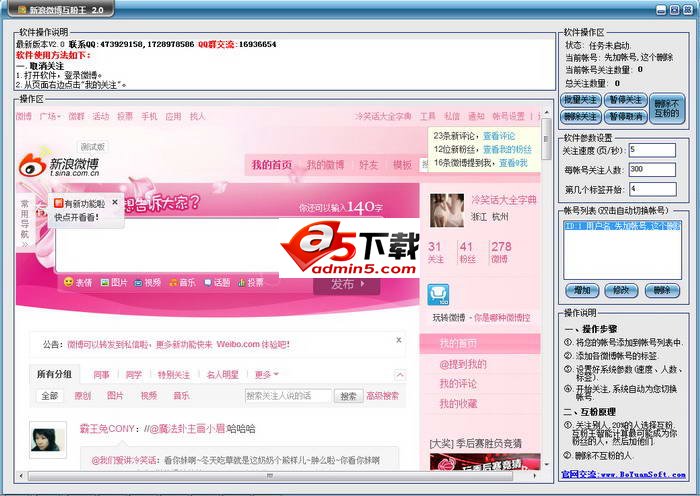Expand the 更多 group dropdown
This screenshot has height=496, width=700.
pos(267,374)
